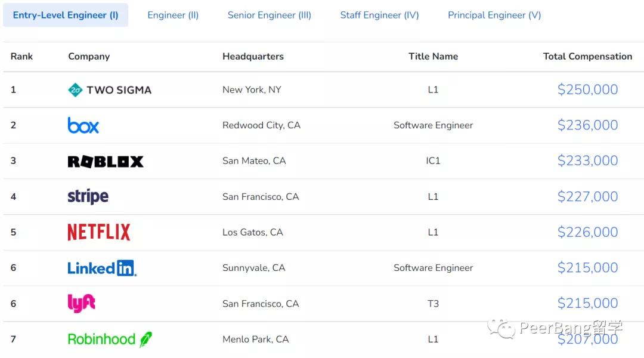Click Netflix's $226,000 compensation value
644x358 pixels.
tap(587, 232)
